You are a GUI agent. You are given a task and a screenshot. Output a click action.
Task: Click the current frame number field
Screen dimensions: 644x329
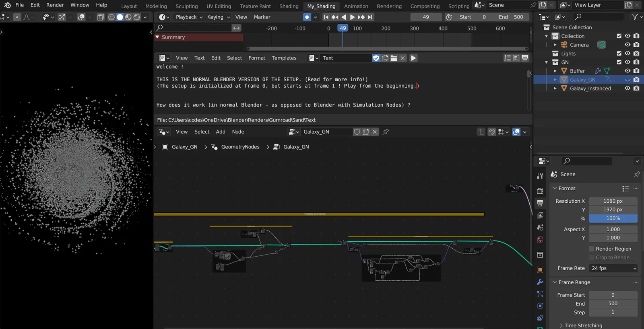click(x=426, y=17)
